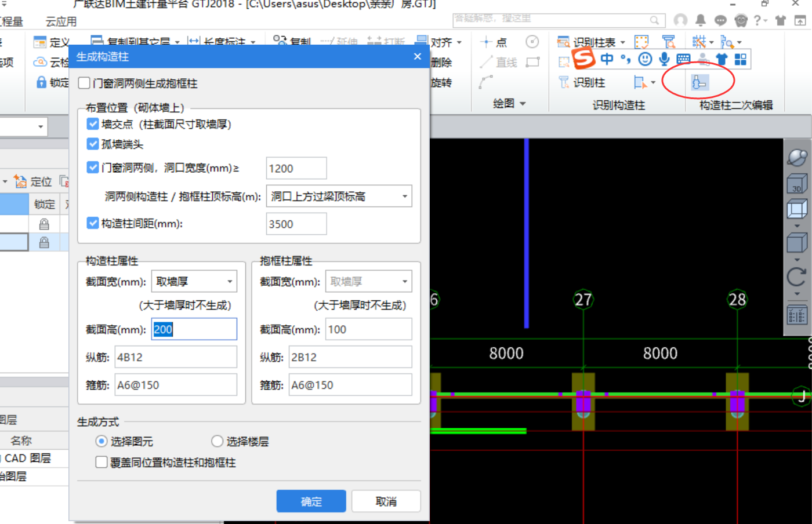Click the 识别柱 column icon

tap(564, 82)
